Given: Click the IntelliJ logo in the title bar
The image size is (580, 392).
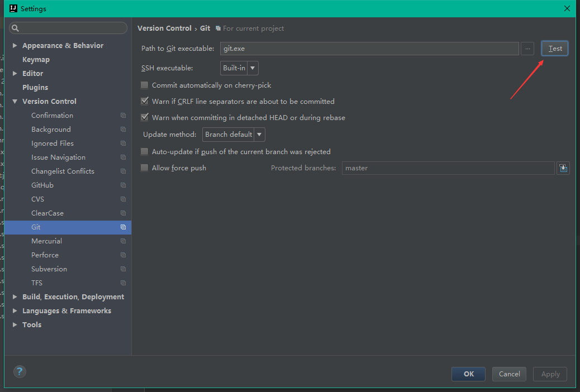Looking at the screenshot, I should pyautogui.click(x=13, y=8).
